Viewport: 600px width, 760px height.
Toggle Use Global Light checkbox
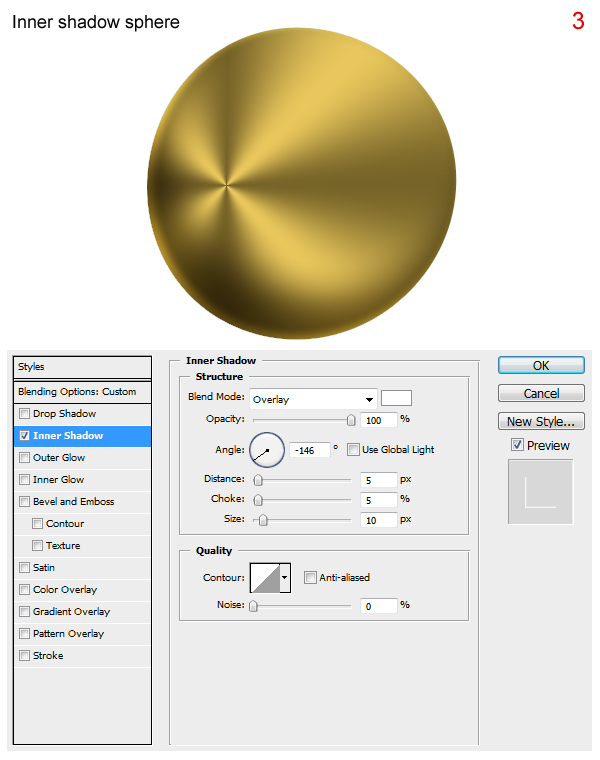click(353, 450)
